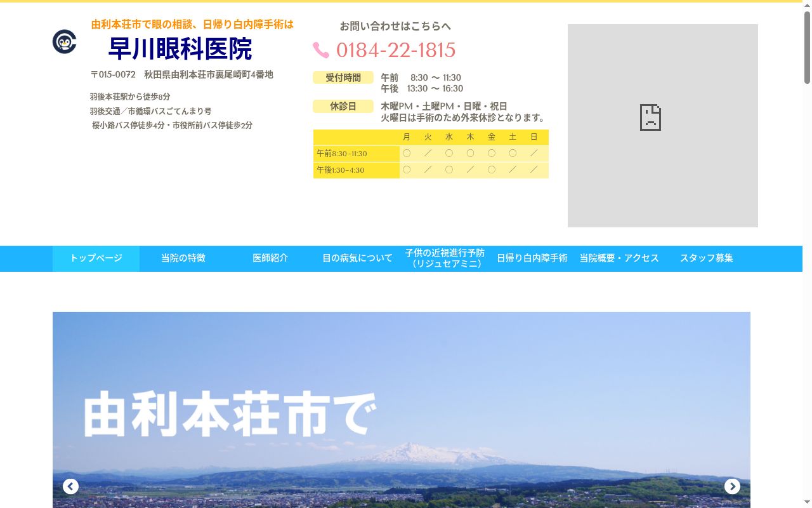The image size is (812, 508).
Task: Go to previous slide with left arrow
Action: (x=70, y=486)
